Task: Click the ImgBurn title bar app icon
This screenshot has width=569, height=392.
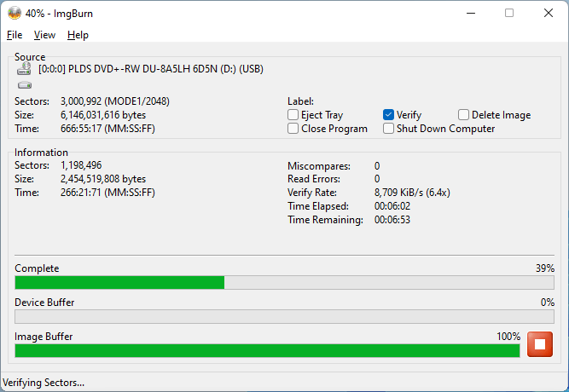Action: [x=14, y=13]
